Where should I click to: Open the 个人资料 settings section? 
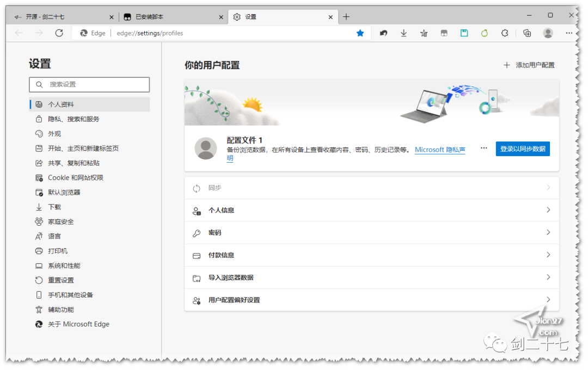point(90,104)
